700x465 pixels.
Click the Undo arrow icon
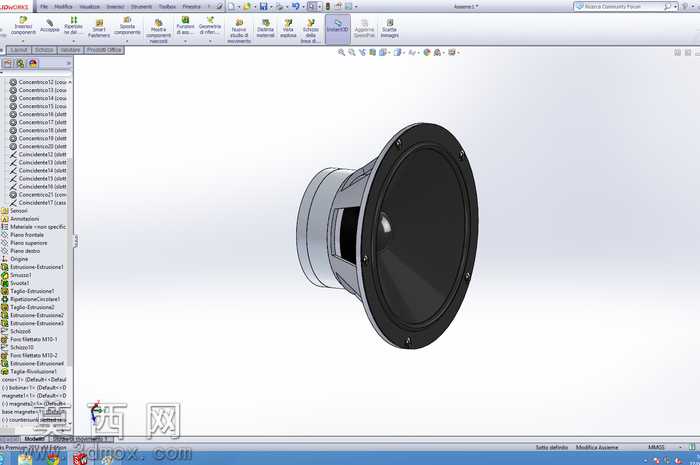pyautogui.click(x=296, y=6)
